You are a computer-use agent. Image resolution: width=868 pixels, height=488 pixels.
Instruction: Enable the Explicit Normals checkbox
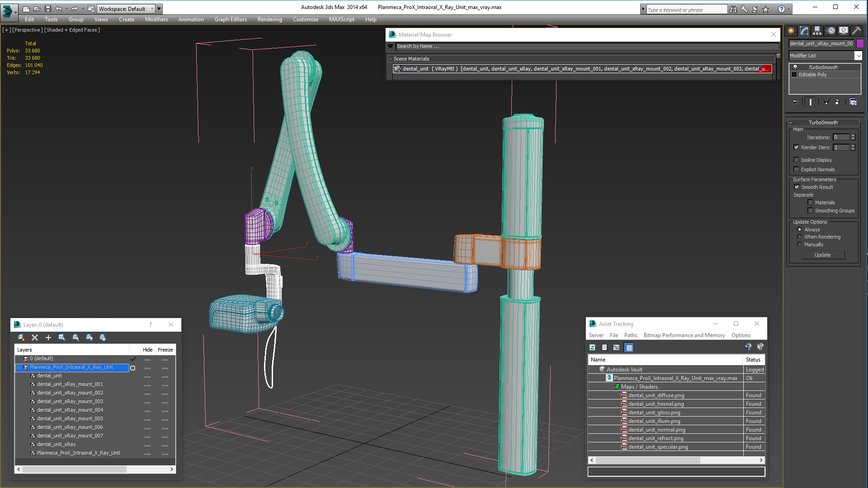[797, 169]
